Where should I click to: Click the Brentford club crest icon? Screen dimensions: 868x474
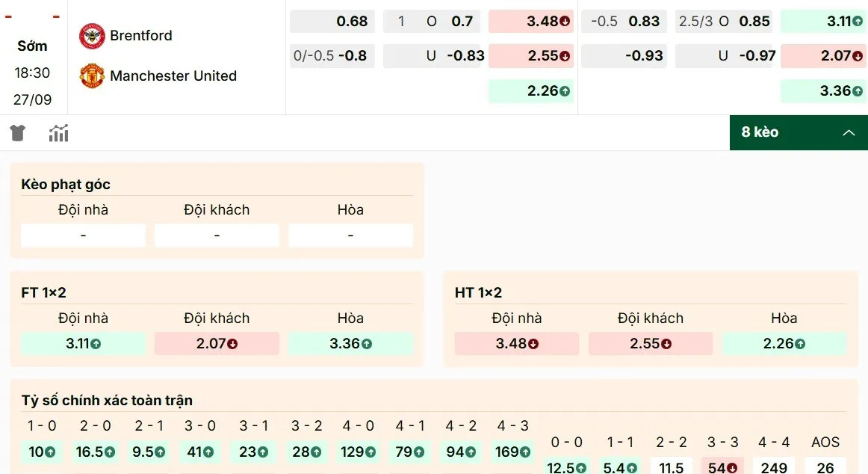(91, 35)
